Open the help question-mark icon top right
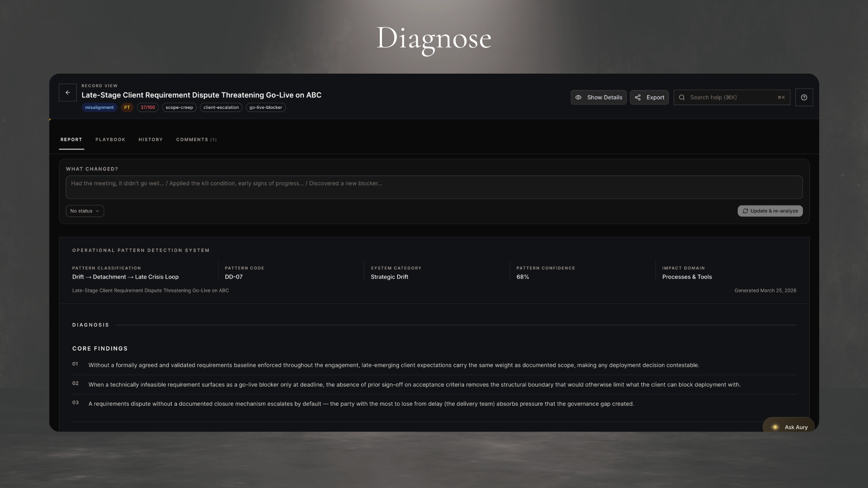868x488 pixels. tap(804, 97)
